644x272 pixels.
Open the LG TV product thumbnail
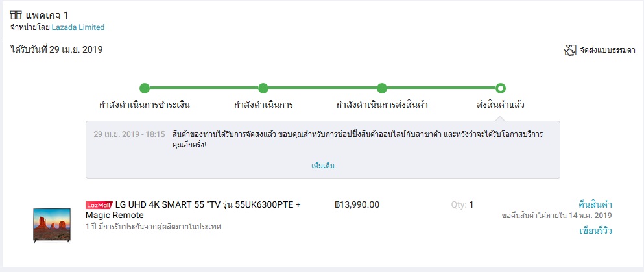pyautogui.click(x=52, y=225)
